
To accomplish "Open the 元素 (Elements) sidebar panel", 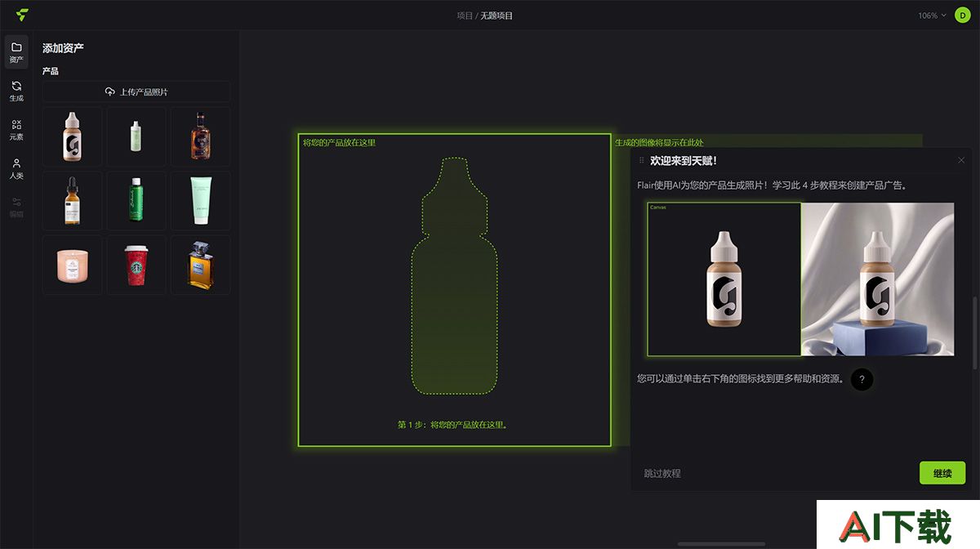I will [x=16, y=130].
